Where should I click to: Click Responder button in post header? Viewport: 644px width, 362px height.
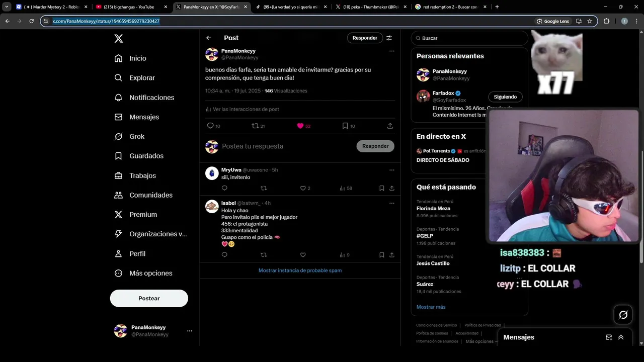pyautogui.click(x=365, y=38)
